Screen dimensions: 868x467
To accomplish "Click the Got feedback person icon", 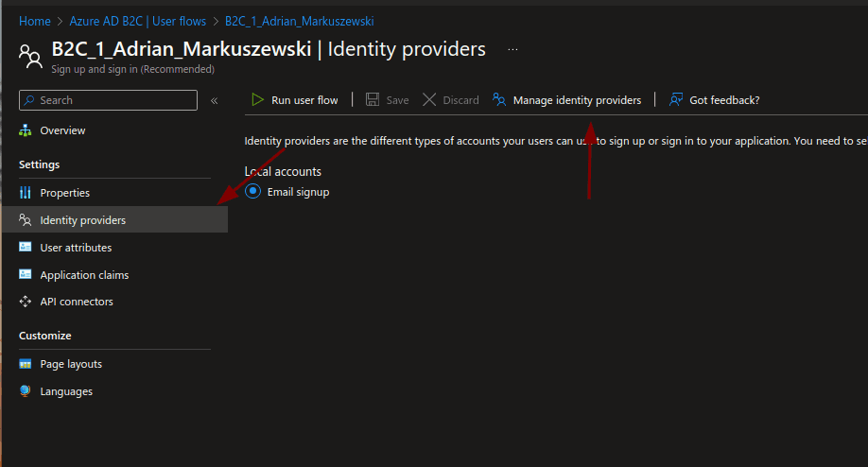I will tap(676, 99).
